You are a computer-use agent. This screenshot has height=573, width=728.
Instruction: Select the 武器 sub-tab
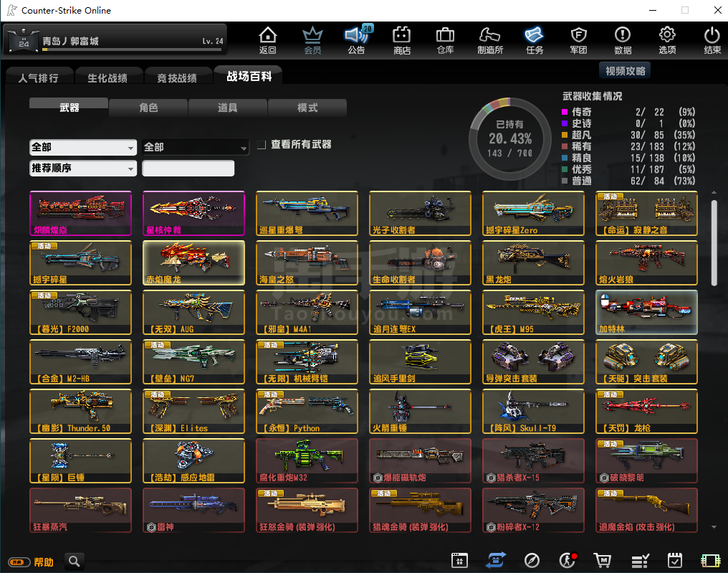pyautogui.click(x=69, y=108)
